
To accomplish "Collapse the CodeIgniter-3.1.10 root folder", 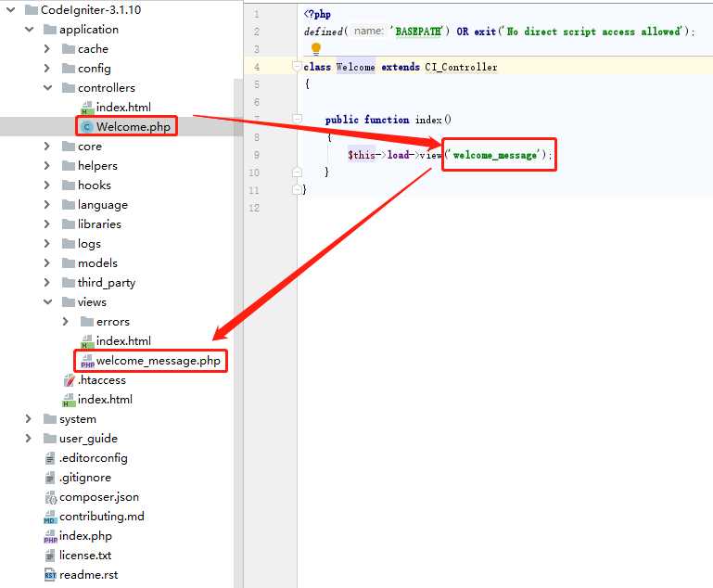I will pos(11,9).
